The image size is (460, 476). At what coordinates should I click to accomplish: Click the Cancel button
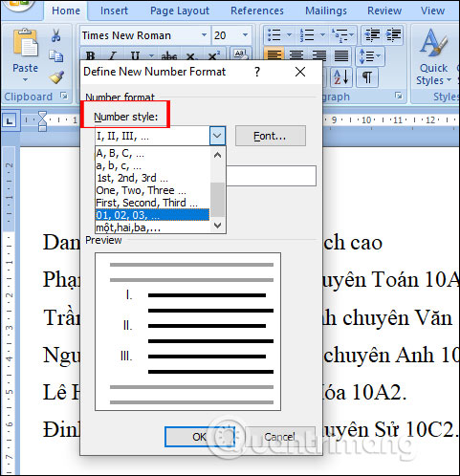[x=279, y=437]
